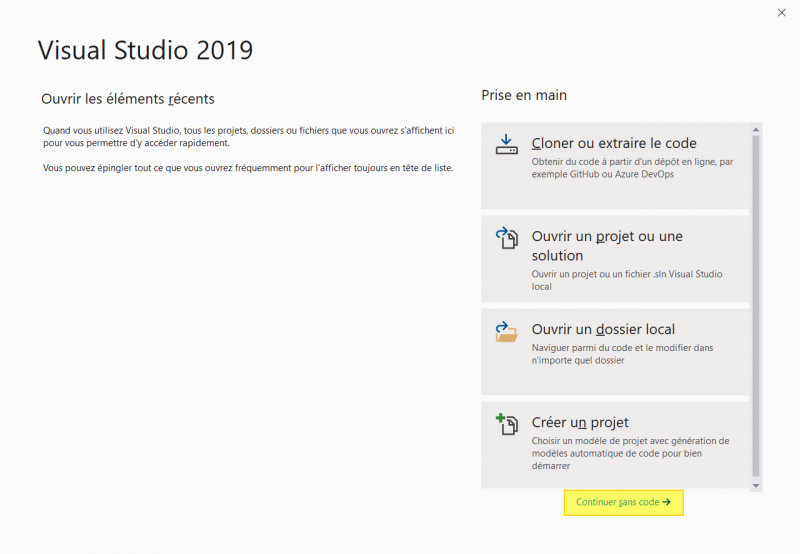Viewport: 800px width, 554px height.
Task: Select "Cloner ou extraire le code"
Action: pyautogui.click(x=615, y=165)
